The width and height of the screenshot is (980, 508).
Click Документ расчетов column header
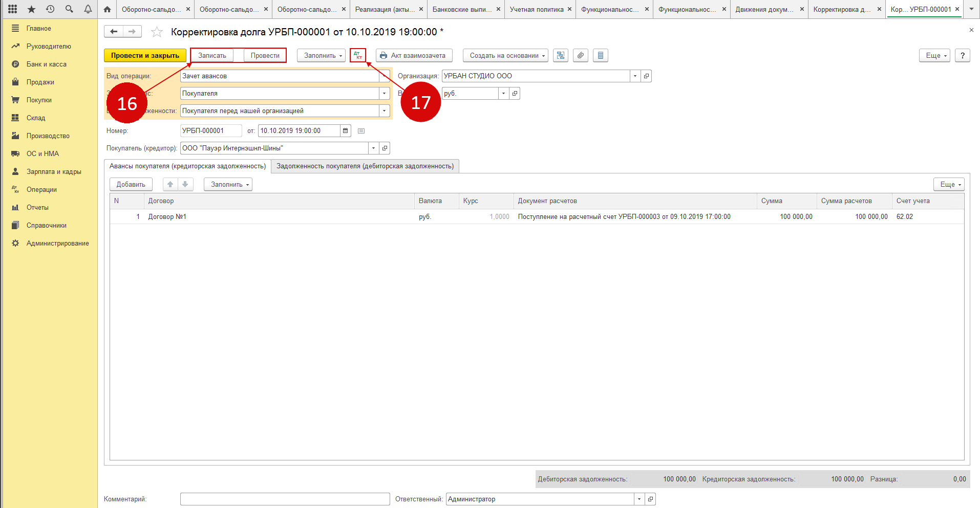[x=635, y=201]
